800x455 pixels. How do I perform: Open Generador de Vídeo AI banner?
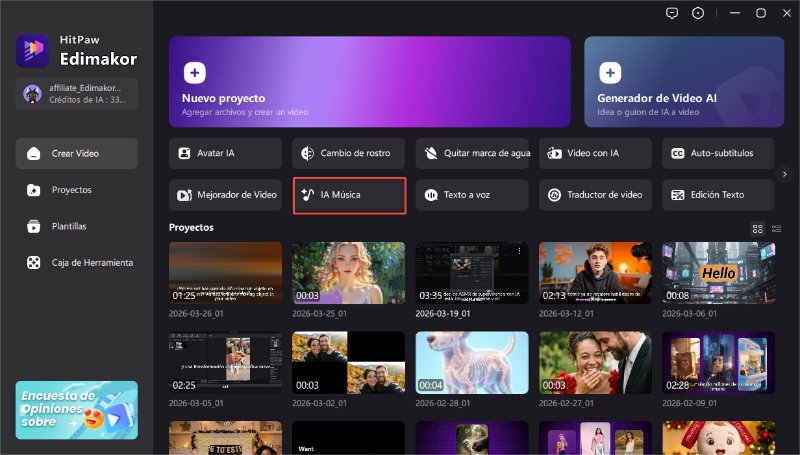684,82
